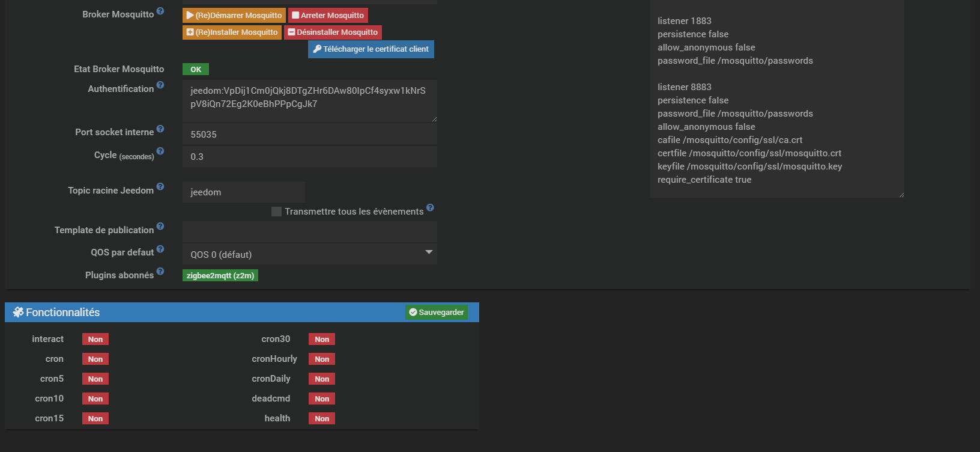Open the QOS par defaut dropdown

pyautogui.click(x=309, y=254)
